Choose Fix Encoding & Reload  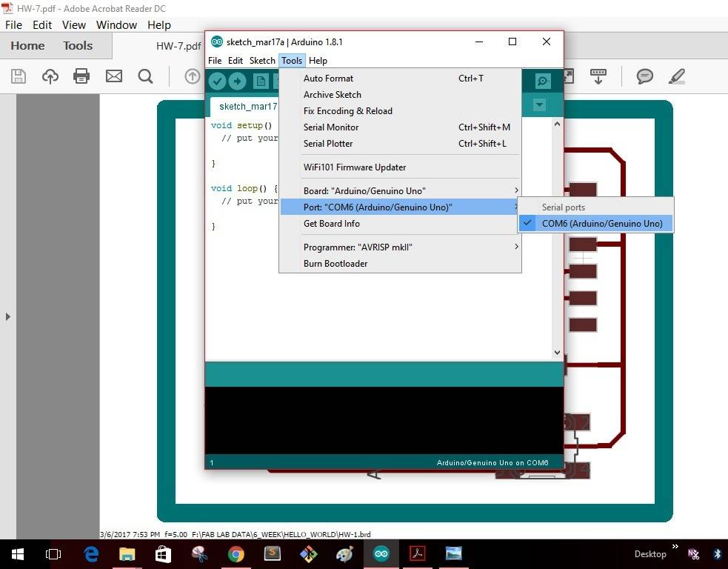click(x=400, y=111)
